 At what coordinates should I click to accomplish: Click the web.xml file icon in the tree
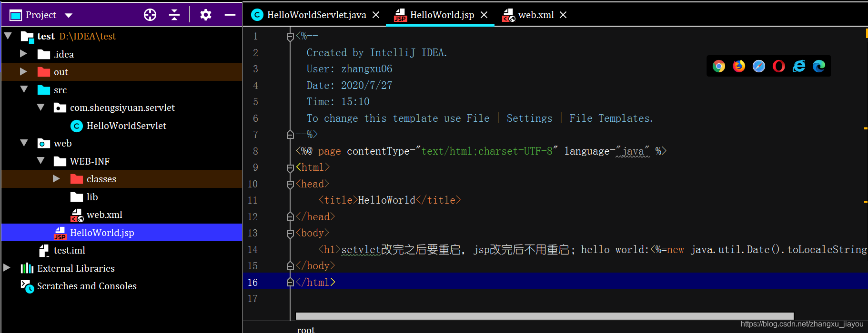pyautogui.click(x=77, y=215)
